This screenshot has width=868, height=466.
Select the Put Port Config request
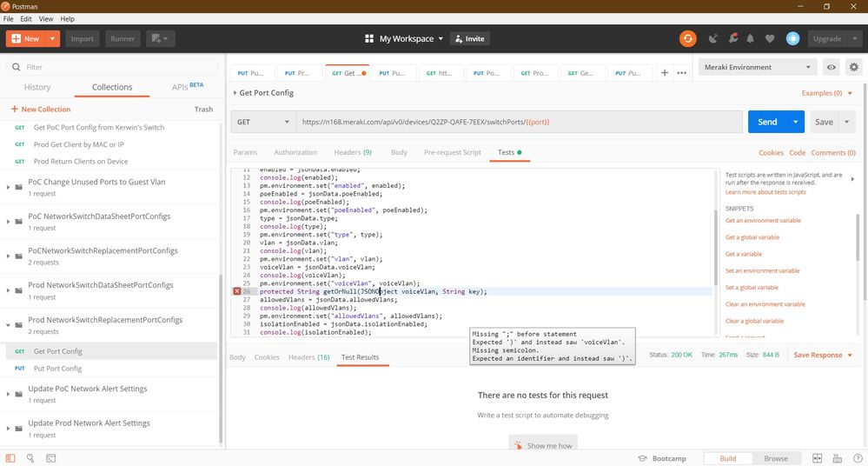pyautogui.click(x=57, y=369)
